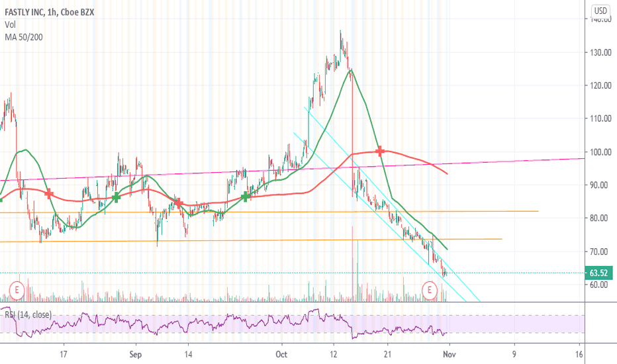Click the 70.00 price axis label

(x=598, y=251)
